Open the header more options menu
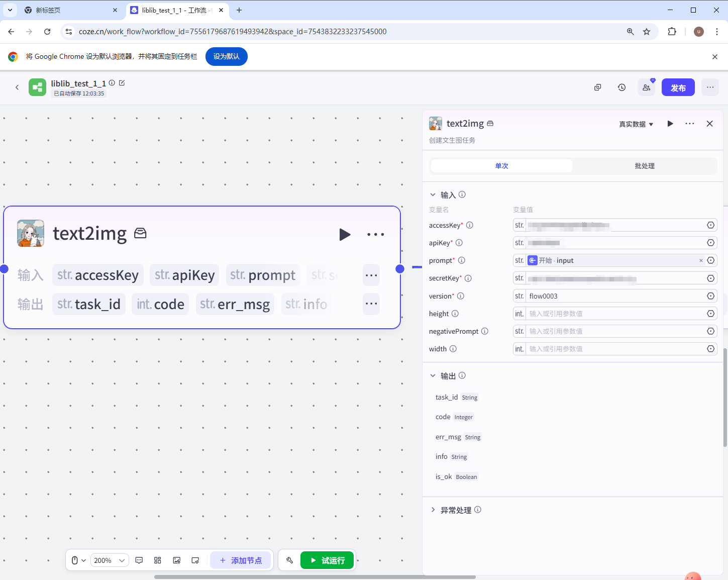The height and width of the screenshot is (580, 728). pos(710,87)
